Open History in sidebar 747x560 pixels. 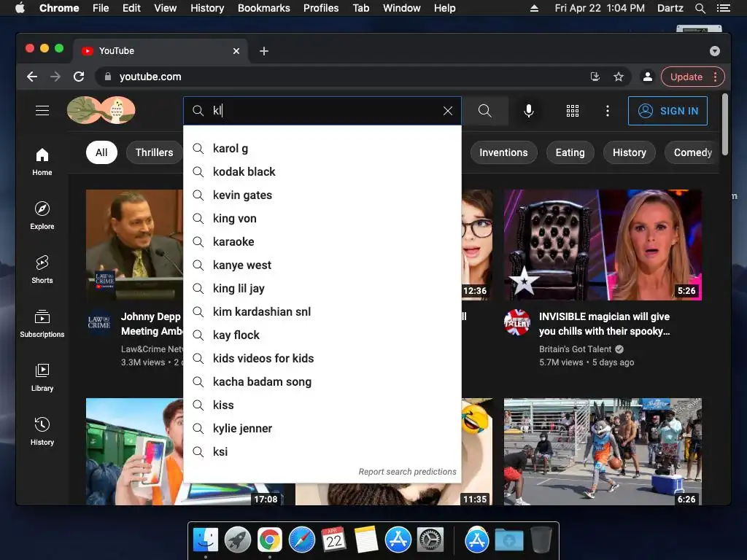[x=42, y=432]
